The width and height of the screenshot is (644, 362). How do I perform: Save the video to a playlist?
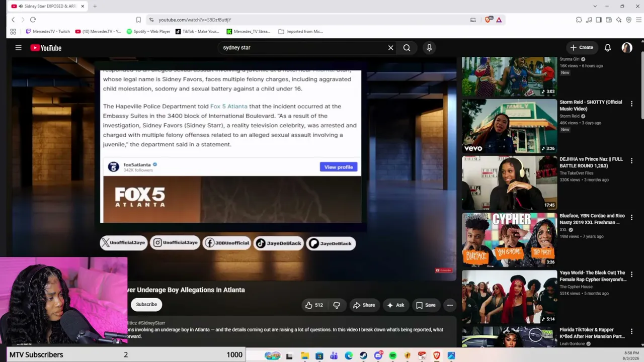coord(426,305)
